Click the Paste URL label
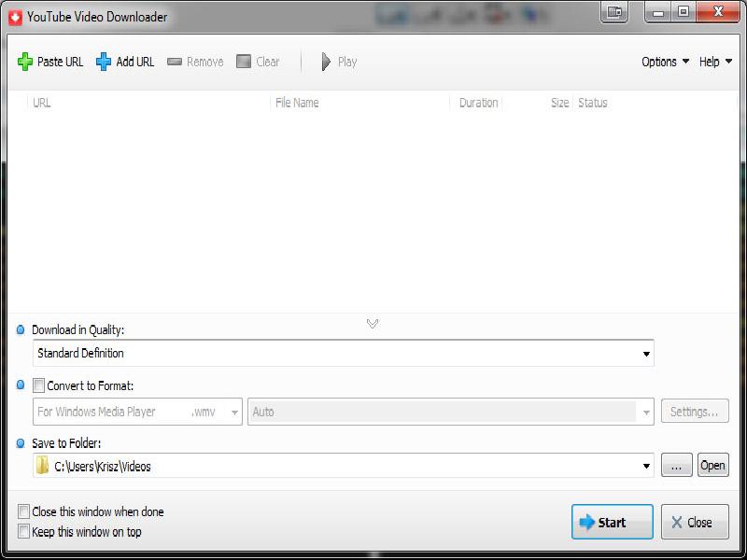This screenshot has width=747, height=560. click(x=60, y=62)
